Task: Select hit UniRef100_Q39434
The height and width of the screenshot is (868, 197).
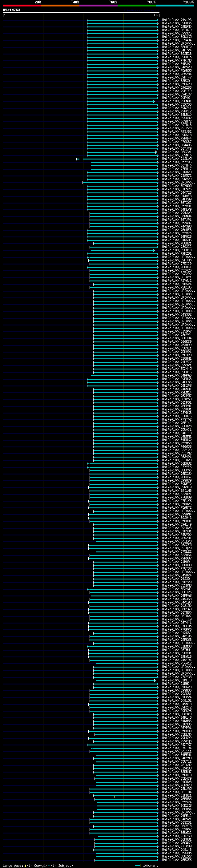Action: 176,40
